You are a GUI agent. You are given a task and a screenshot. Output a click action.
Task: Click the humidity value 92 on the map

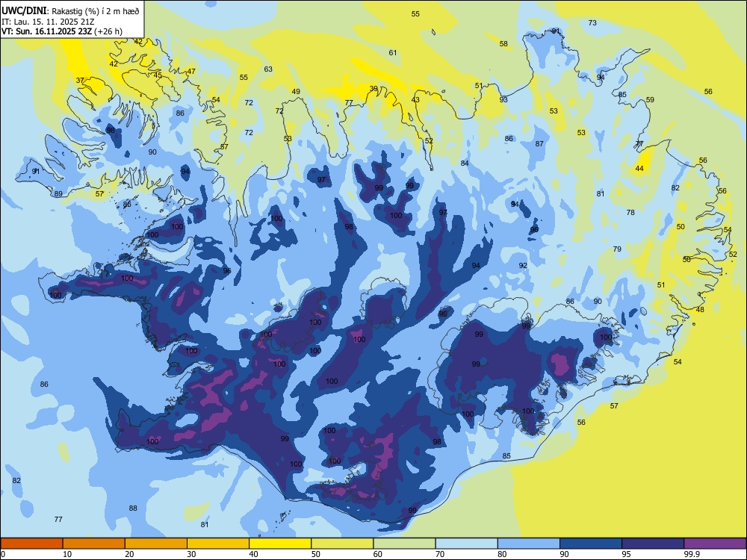pos(523,265)
